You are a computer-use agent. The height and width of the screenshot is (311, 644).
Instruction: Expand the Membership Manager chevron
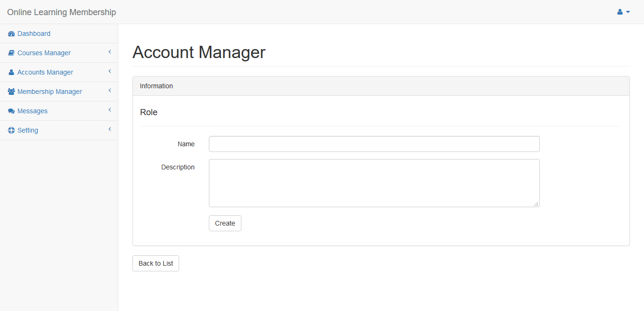109,91
